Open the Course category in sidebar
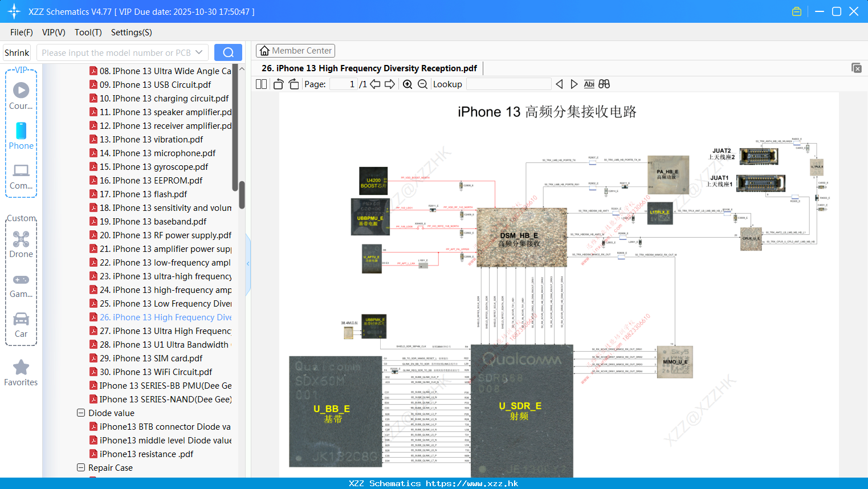This screenshot has width=868, height=489. (x=21, y=96)
